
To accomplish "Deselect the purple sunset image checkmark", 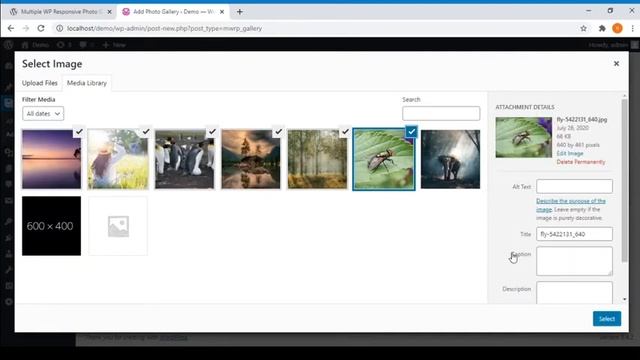I will 79,131.
